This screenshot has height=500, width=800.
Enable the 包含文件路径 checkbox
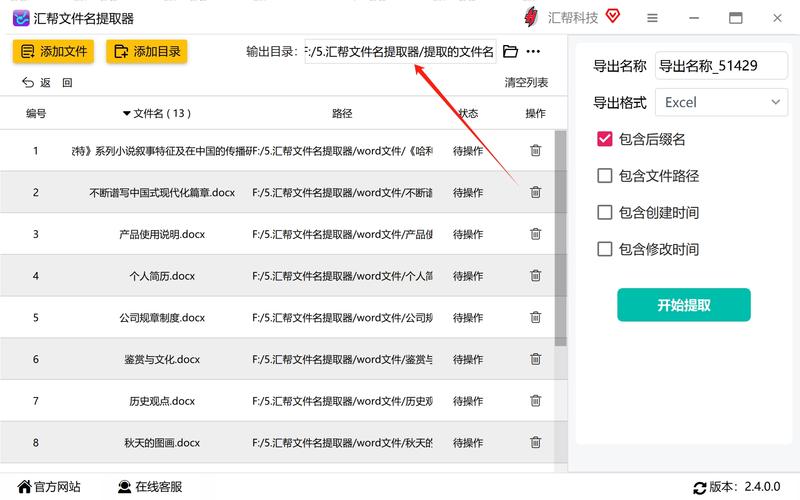[x=605, y=176]
